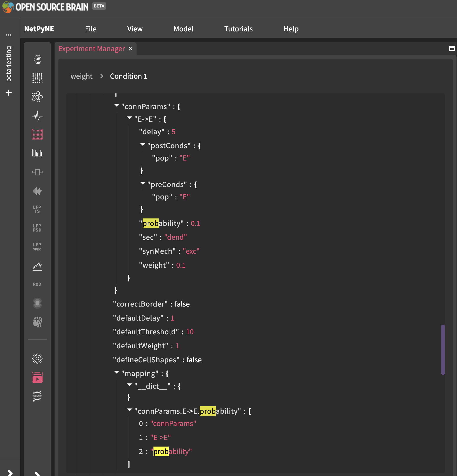457x476 pixels.
Task: Open the network graph visualization tool
Action: [x=37, y=97]
